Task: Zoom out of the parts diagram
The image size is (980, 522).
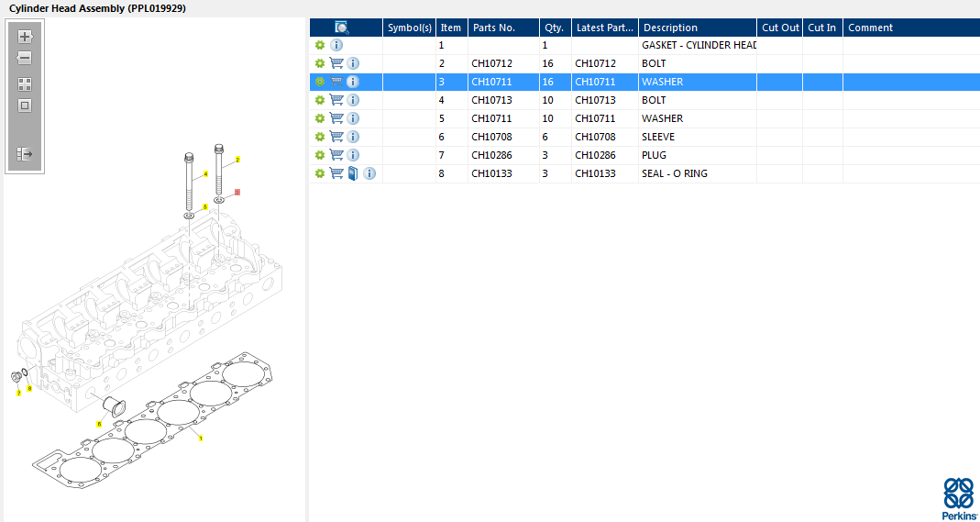Action: (x=25, y=58)
